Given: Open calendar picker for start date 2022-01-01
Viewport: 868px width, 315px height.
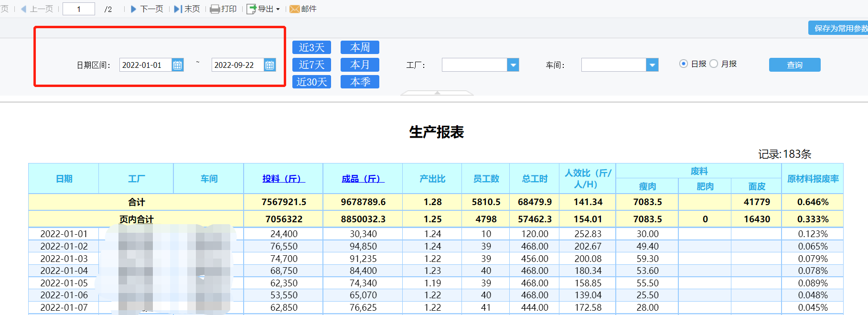Looking at the screenshot, I should coord(178,65).
